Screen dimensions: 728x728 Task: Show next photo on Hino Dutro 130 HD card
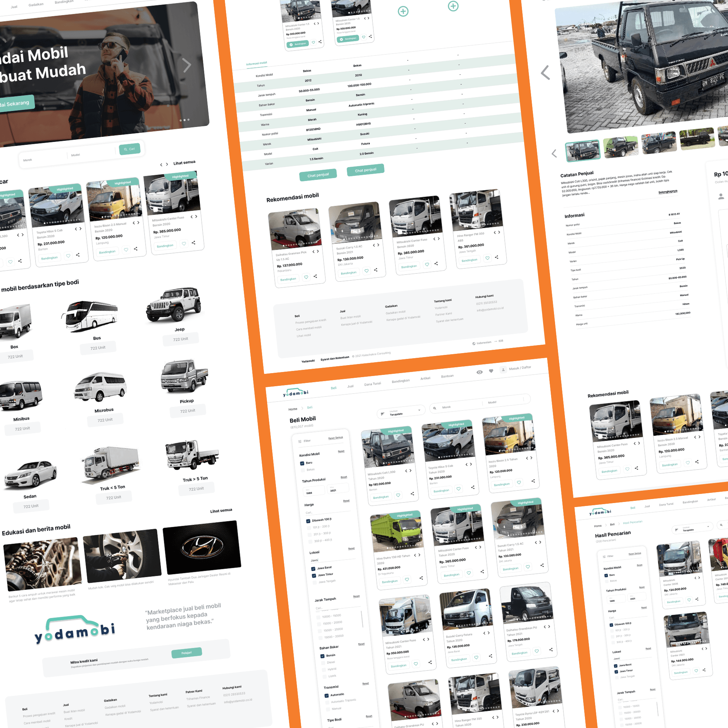click(x=419, y=555)
